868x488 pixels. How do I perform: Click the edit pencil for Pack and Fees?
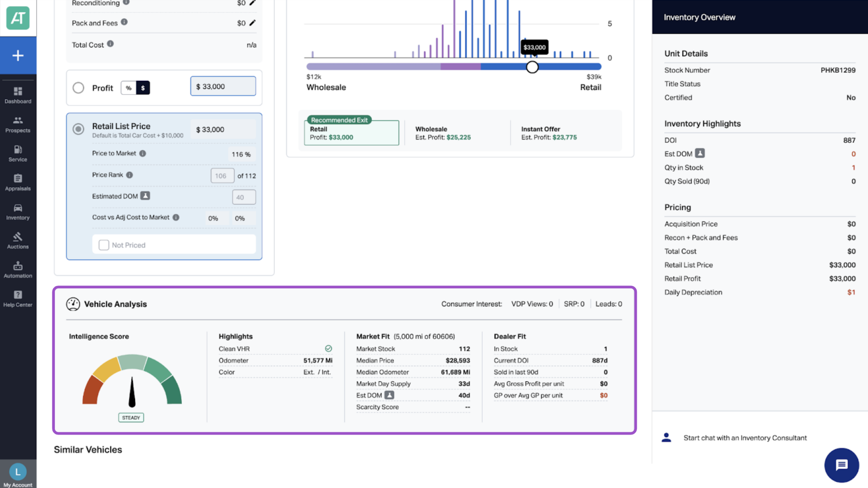point(253,23)
